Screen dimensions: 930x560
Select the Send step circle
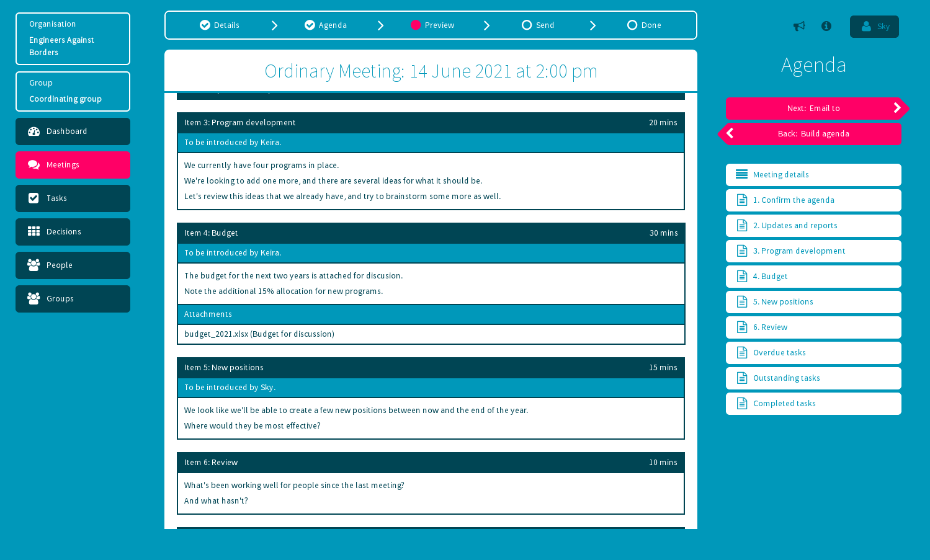coord(527,25)
